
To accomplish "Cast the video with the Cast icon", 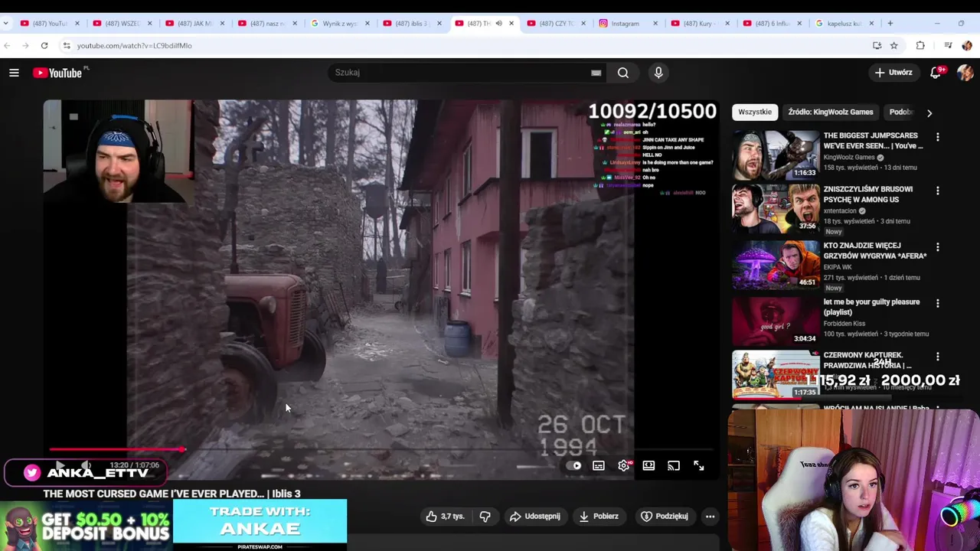I will (674, 465).
